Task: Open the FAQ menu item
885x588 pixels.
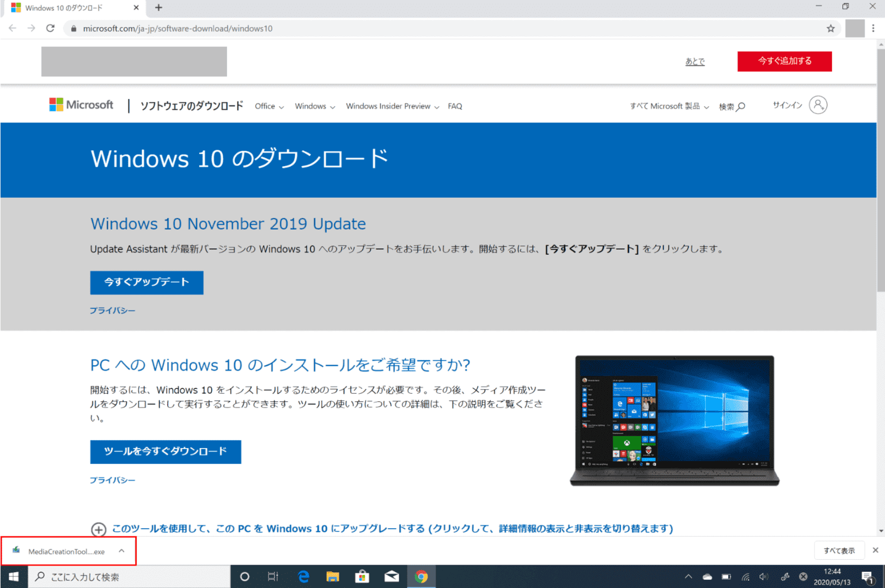Action: (x=455, y=106)
